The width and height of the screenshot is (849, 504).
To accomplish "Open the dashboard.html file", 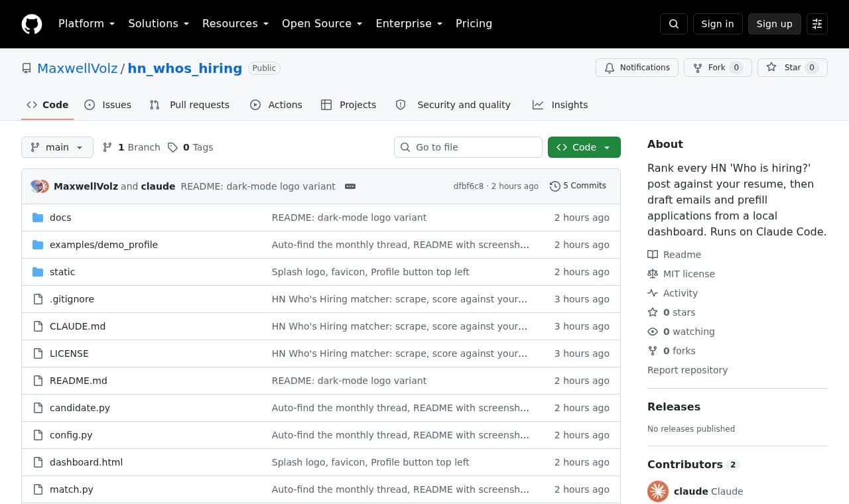I will pyautogui.click(x=86, y=462).
